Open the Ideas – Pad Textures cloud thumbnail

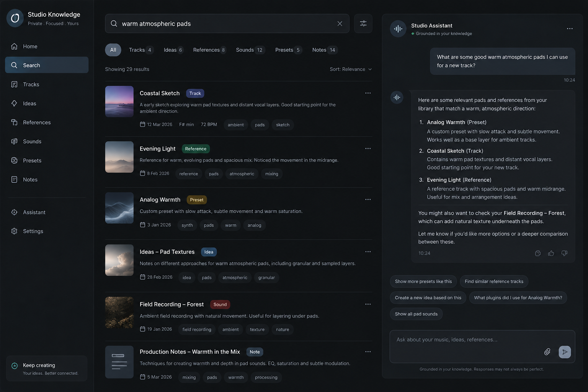pos(119,260)
